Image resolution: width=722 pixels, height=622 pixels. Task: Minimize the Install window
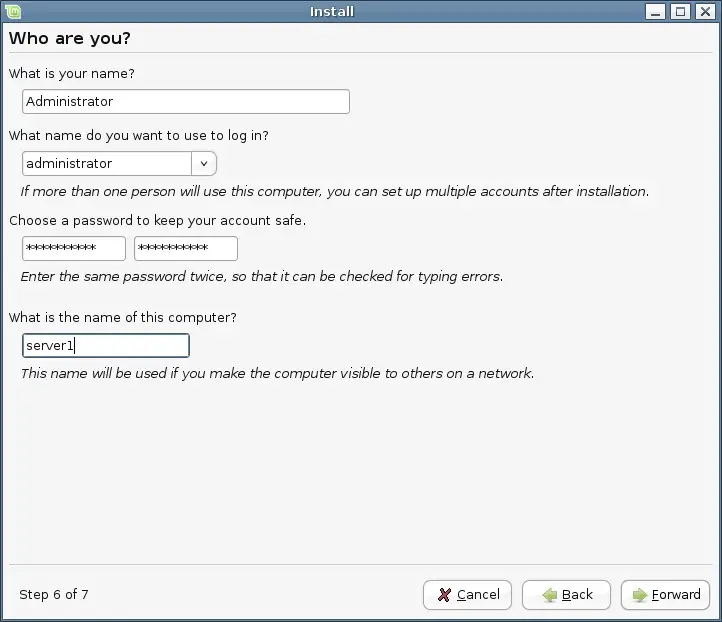pos(655,11)
